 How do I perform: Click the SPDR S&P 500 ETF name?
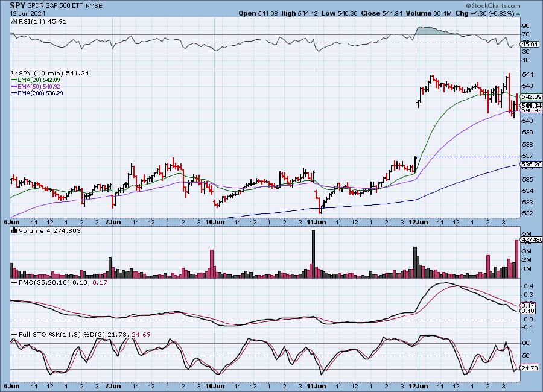54,6
